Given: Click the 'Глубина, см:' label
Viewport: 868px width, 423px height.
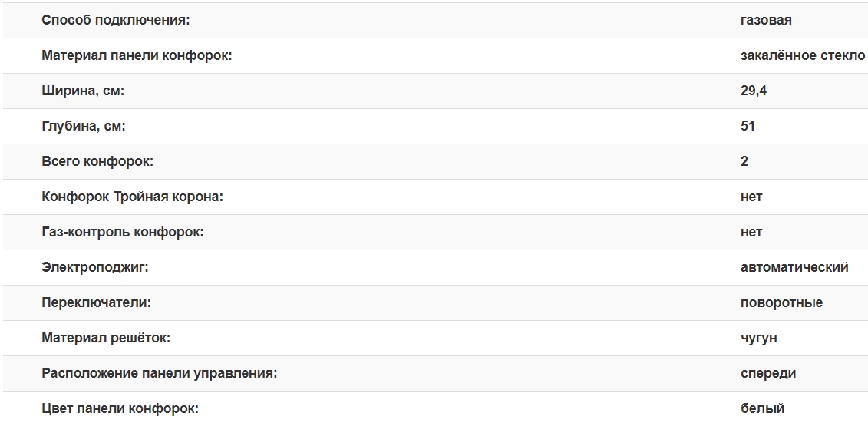Looking at the screenshot, I should click(84, 127).
